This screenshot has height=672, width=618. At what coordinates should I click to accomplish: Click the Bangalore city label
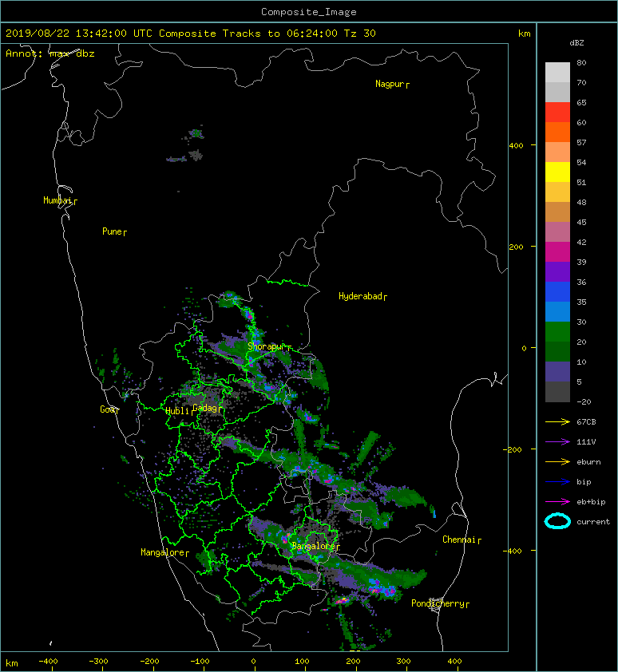(x=313, y=546)
